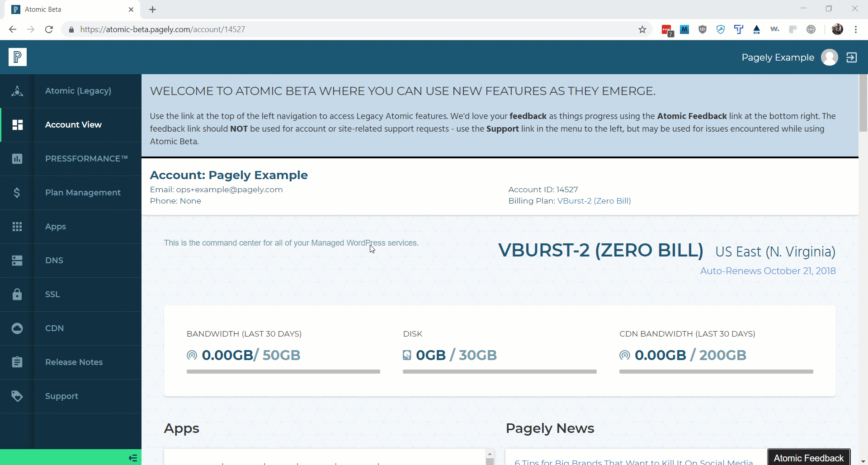This screenshot has width=868, height=465.
Task: Click the SSL padlock icon
Action: pyautogui.click(x=17, y=294)
